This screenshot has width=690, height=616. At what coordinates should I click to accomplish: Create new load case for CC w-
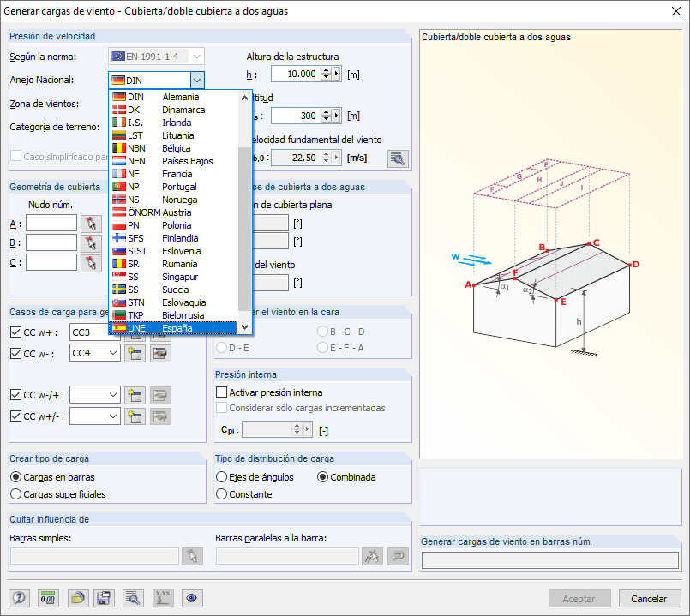(x=135, y=353)
